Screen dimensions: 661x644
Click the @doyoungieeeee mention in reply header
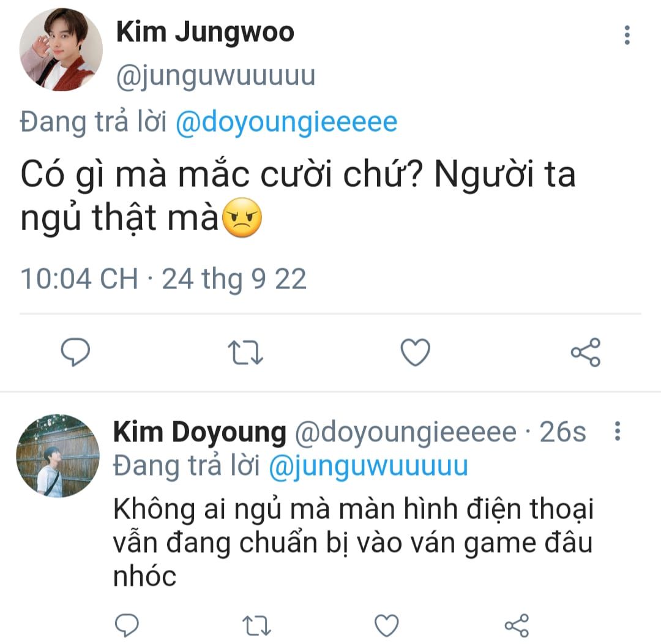pos(286,122)
